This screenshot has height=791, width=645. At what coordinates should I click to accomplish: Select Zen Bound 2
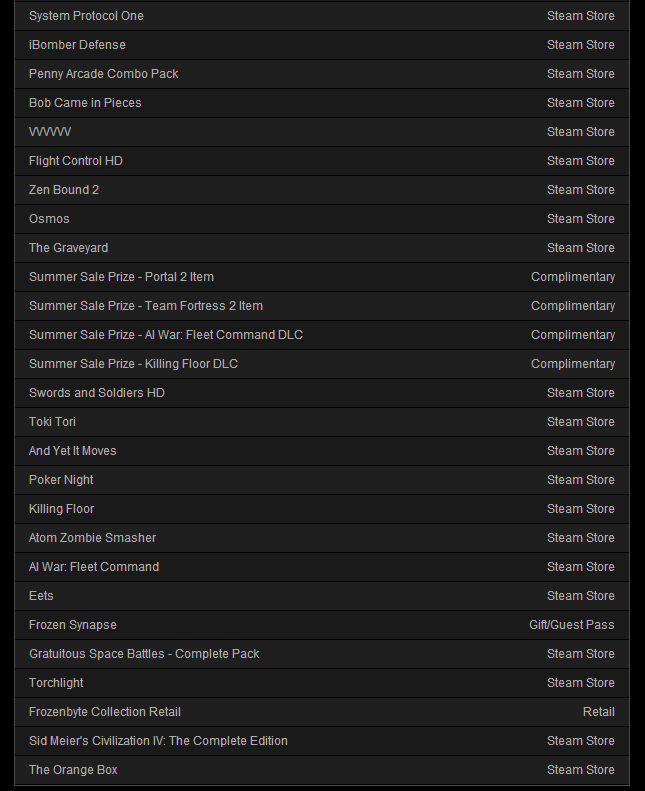click(322, 190)
